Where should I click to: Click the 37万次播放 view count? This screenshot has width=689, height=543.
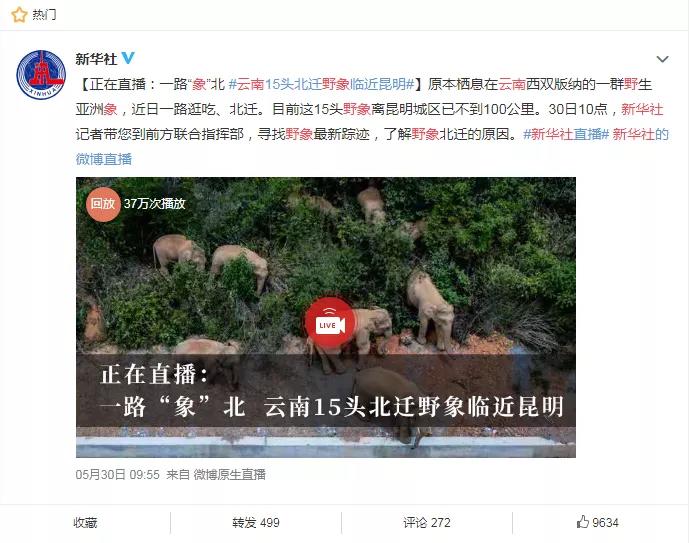click(155, 203)
